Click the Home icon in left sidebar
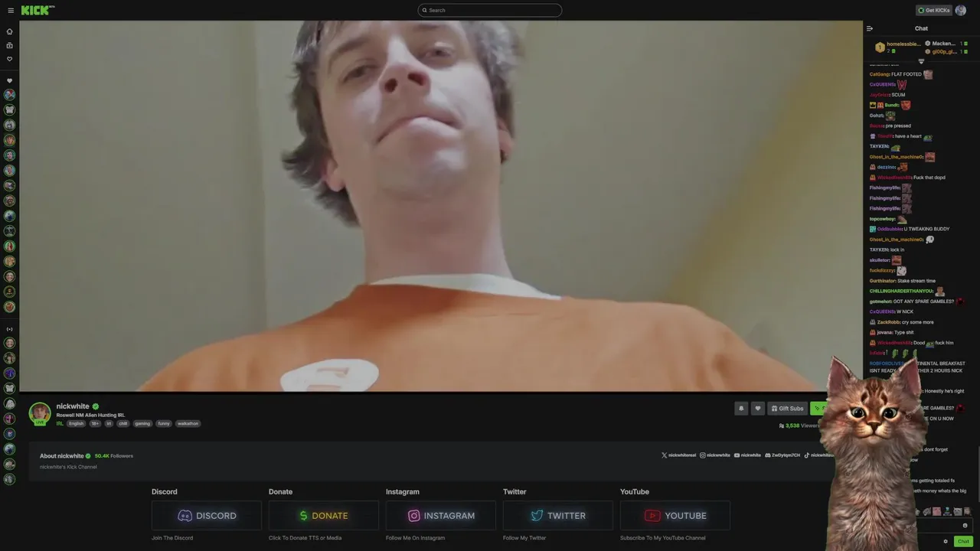 tap(10, 31)
